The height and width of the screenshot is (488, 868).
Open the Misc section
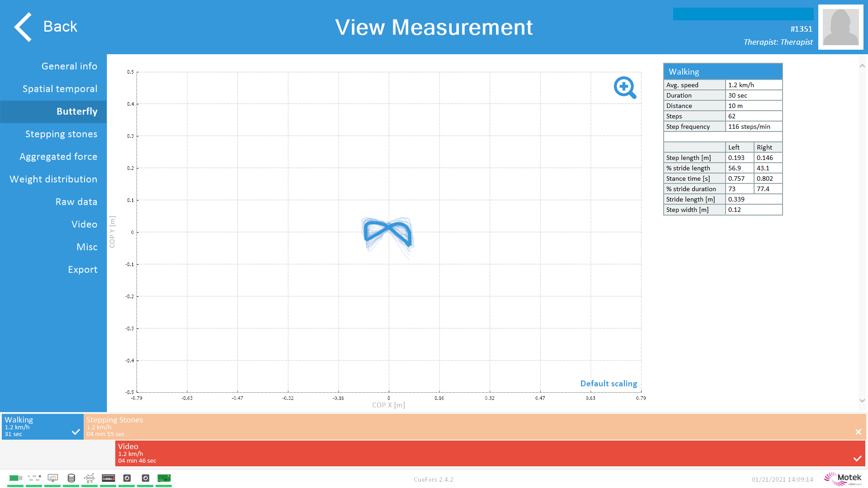(87, 247)
